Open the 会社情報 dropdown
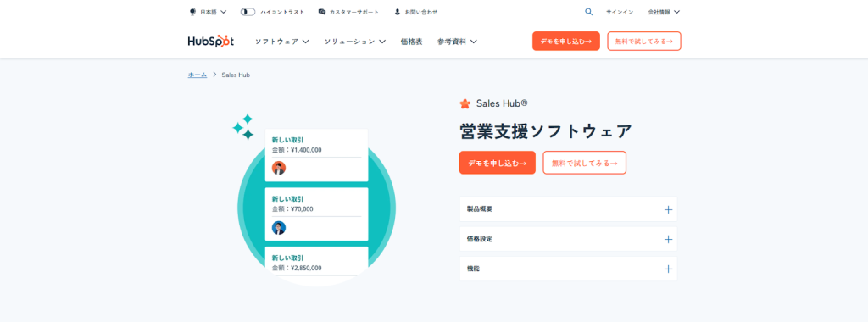 [x=664, y=12]
